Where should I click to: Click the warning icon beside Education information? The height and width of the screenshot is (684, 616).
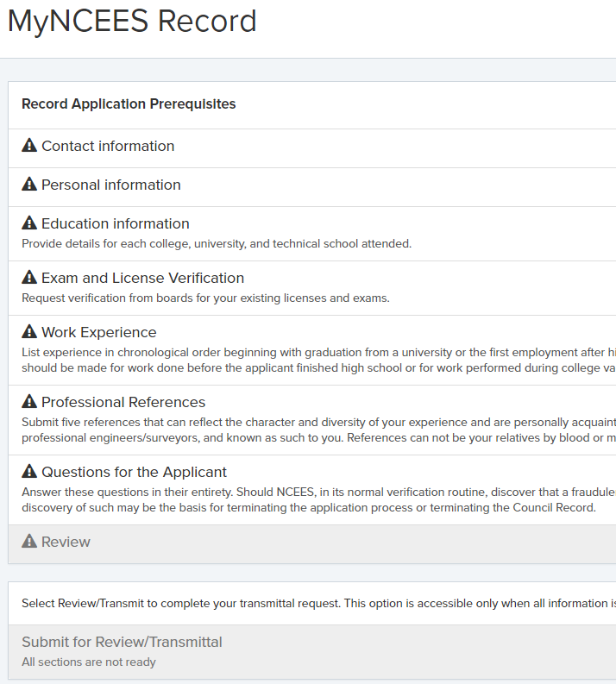29,223
